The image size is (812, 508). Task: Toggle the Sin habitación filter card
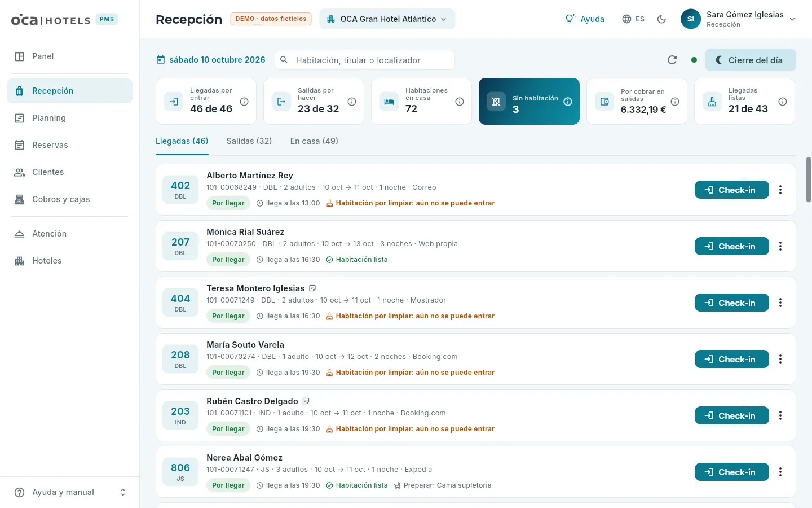point(529,102)
